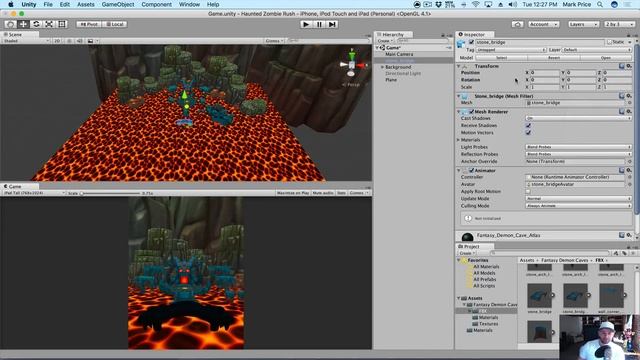The width and height of the screenshot is (640, 360).
Task: Open the Layers dropdown in the toolbar
Action: tap(583, 24)
